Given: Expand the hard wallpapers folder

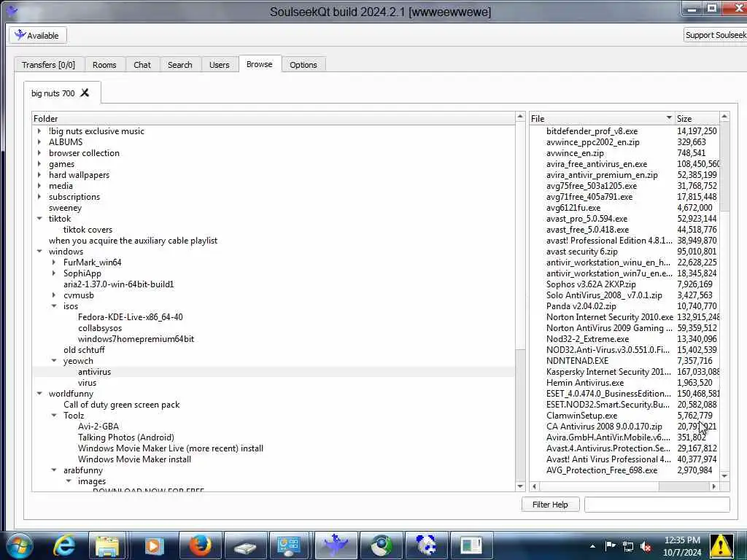Looking at the screenshot, I should coord(39,175).
